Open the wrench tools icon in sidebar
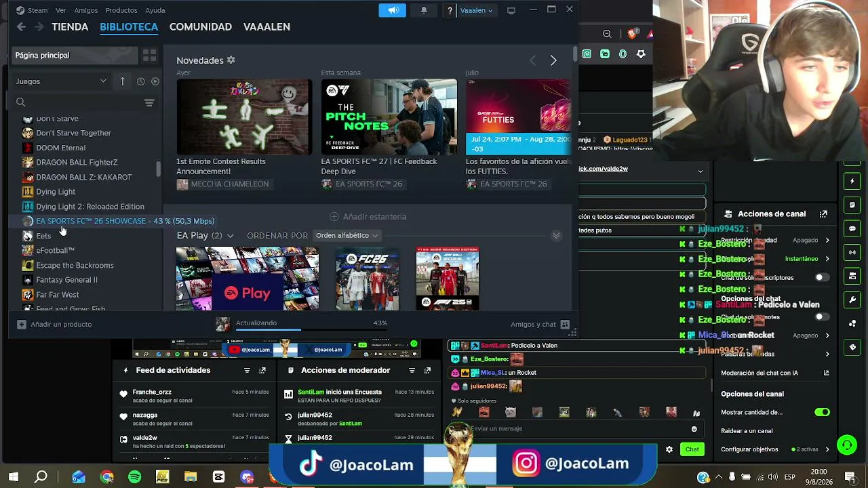The image size is (868, 488). coord(852,300)
